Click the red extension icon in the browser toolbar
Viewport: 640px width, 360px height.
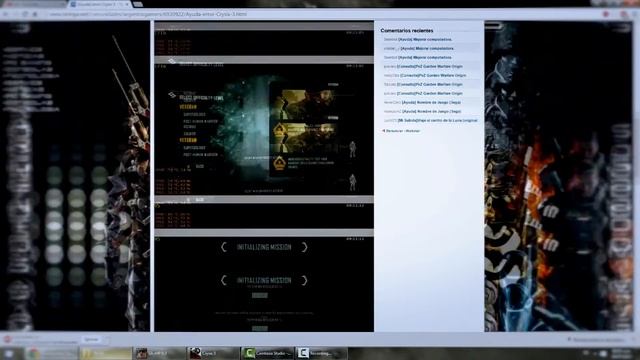[x=606, y=14]
